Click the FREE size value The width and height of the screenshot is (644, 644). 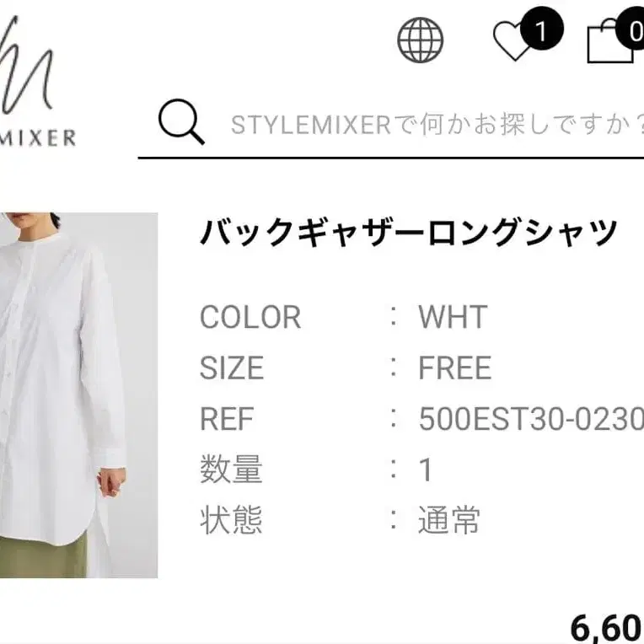tap(454, 368)
